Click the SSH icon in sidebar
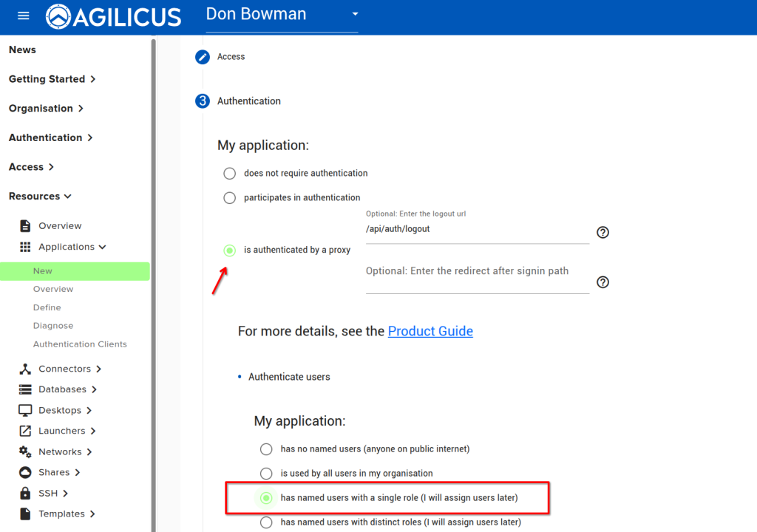The height and width of the screenshot is (532, 757). tap(25, 493)
